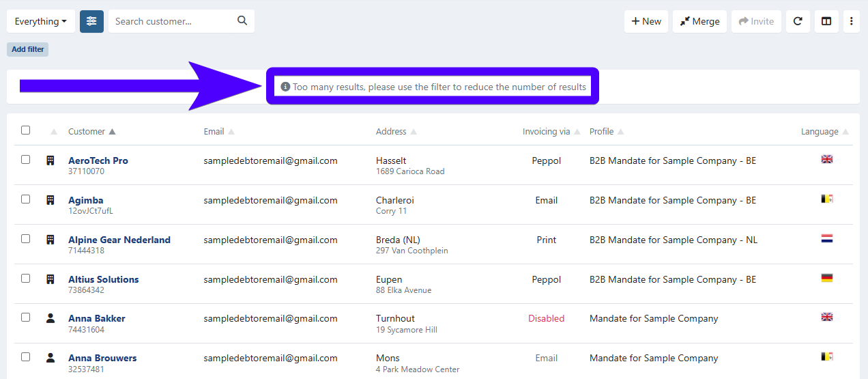Open the three-dot more options menu
This screenshot has height=379, width=868.
pyautogui.click(x=851, y=21)
